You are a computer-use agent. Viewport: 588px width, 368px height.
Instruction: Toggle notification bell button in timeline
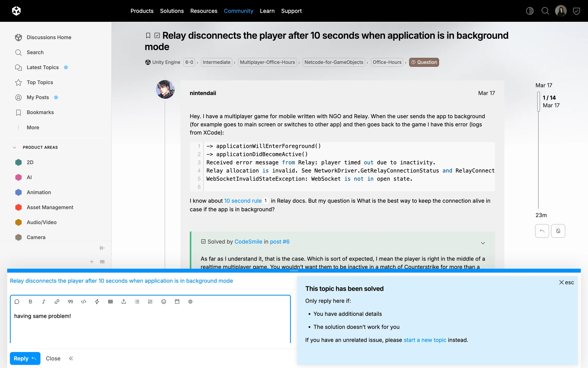(558, 231)
